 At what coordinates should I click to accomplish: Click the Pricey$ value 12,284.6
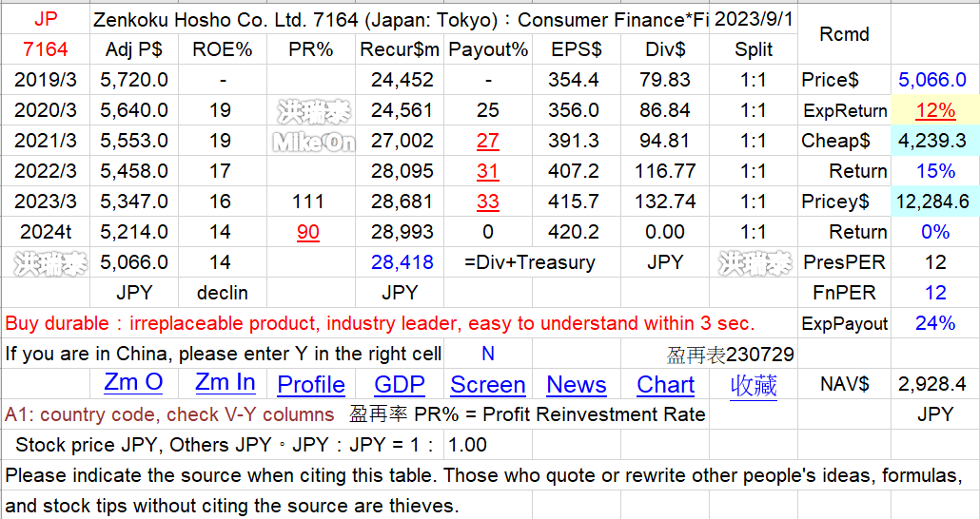click(x=932, y=202)
